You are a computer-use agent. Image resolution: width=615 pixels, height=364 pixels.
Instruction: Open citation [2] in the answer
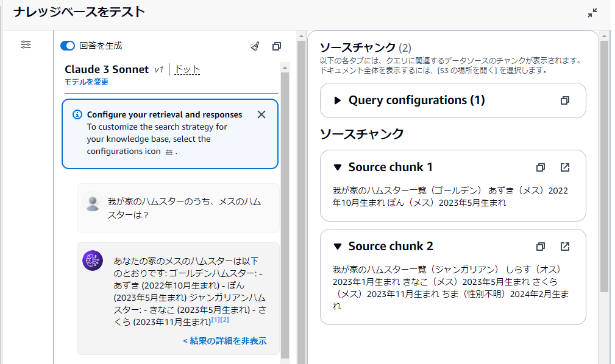tap(224, 320)
